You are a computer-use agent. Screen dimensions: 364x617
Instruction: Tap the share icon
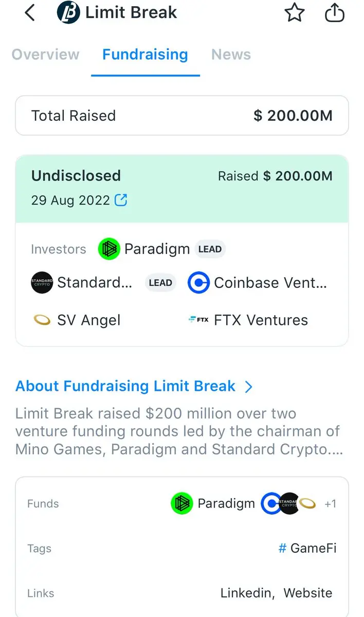click(x=335, y=13)
